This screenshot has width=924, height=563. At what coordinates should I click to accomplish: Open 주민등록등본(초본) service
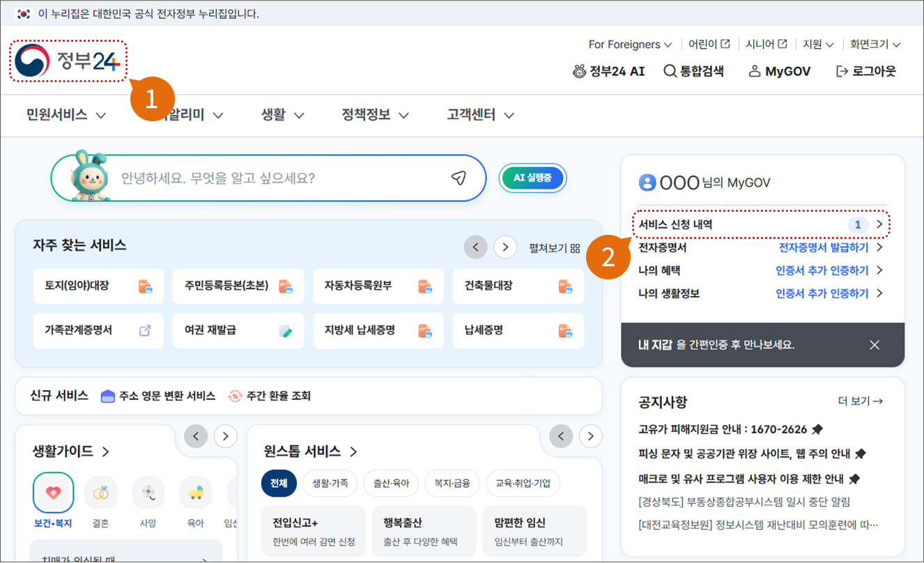pos(238,286)
